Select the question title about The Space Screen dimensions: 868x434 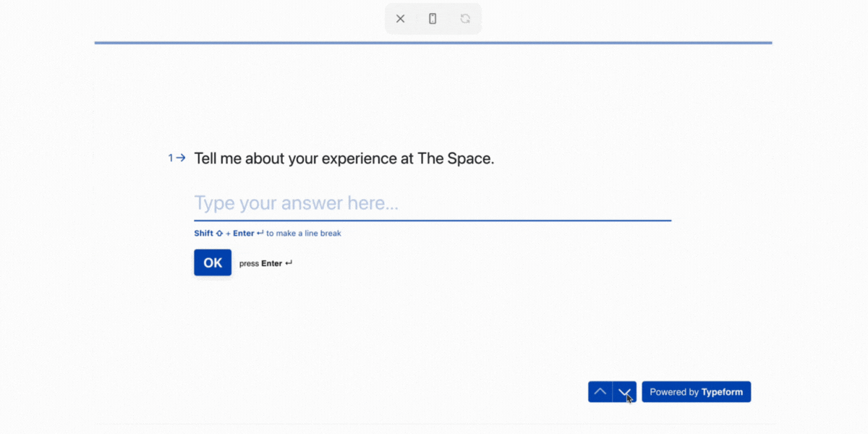[x=344, y=158]
